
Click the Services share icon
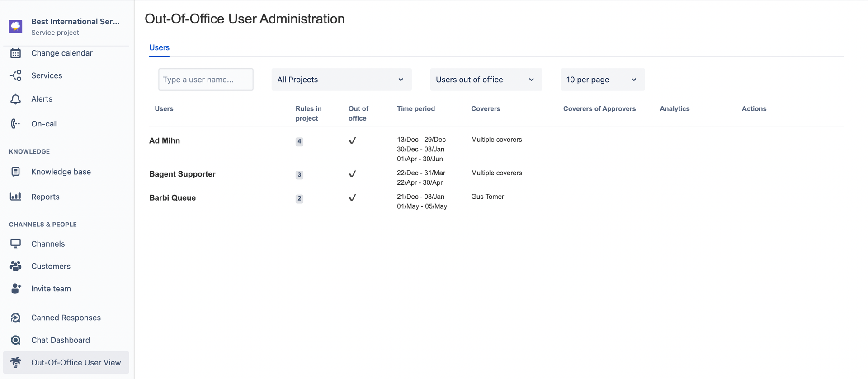(15, 75)
